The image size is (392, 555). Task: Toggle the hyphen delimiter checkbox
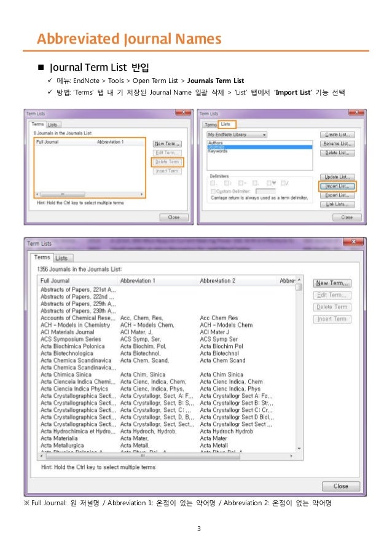(241, 183)
